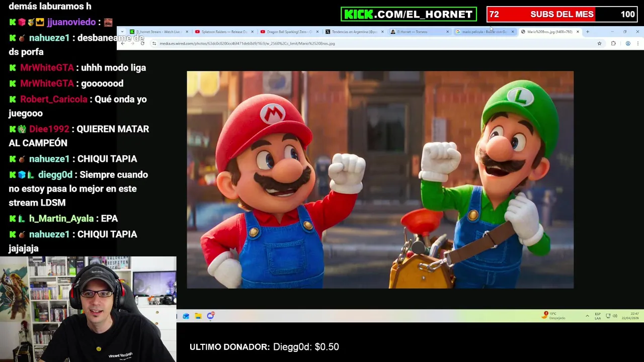Expand the tab search dropdown arrow
Image resolution: width=644 pixels, height=362 pixels.
pyautogui.click(x=122, y=32)
